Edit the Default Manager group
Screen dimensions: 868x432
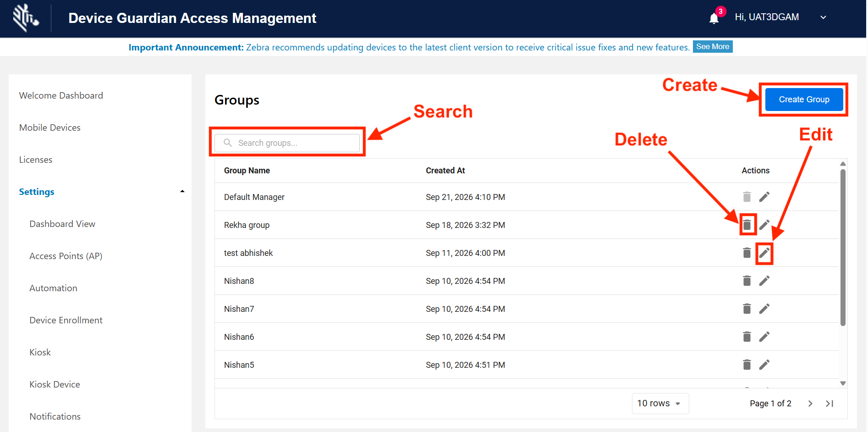(764, 197)
